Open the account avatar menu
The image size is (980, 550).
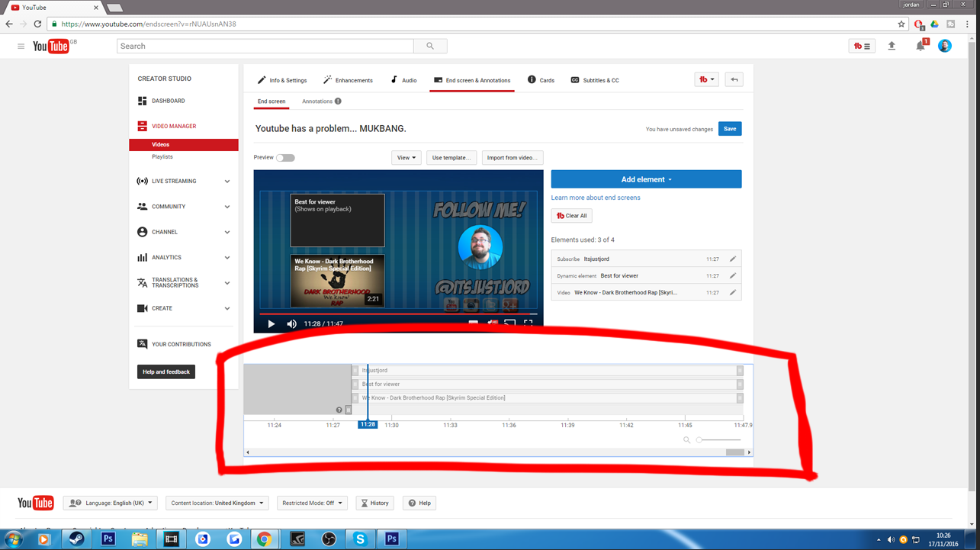945,47
